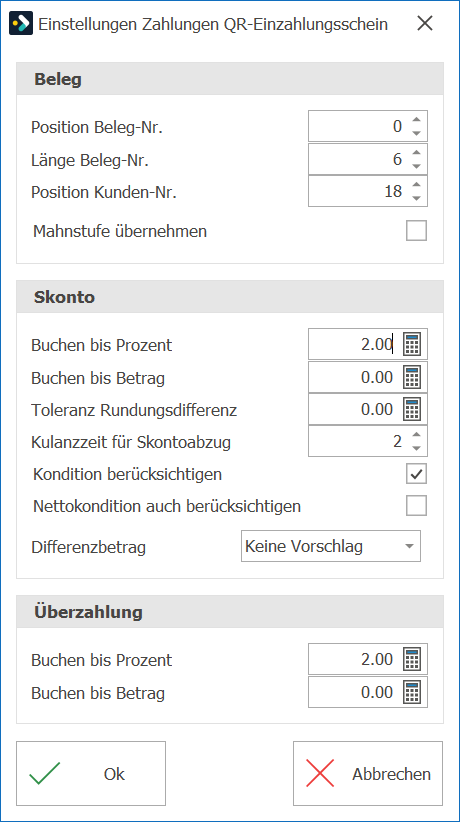Increase Kulanzzeit für Skontoabzug value
This screenshot has height=822, width=460.
point(416,435)
